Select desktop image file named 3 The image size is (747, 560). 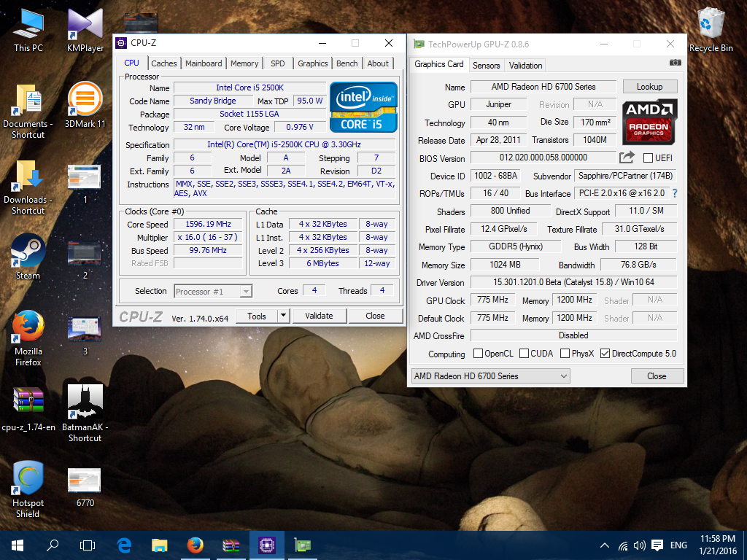click(x=85, y=336)
